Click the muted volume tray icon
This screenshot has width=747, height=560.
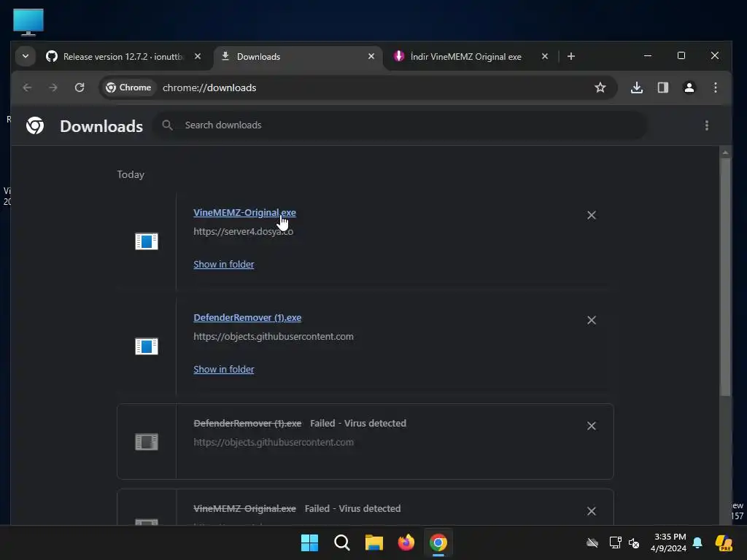(x=634, y=542)
